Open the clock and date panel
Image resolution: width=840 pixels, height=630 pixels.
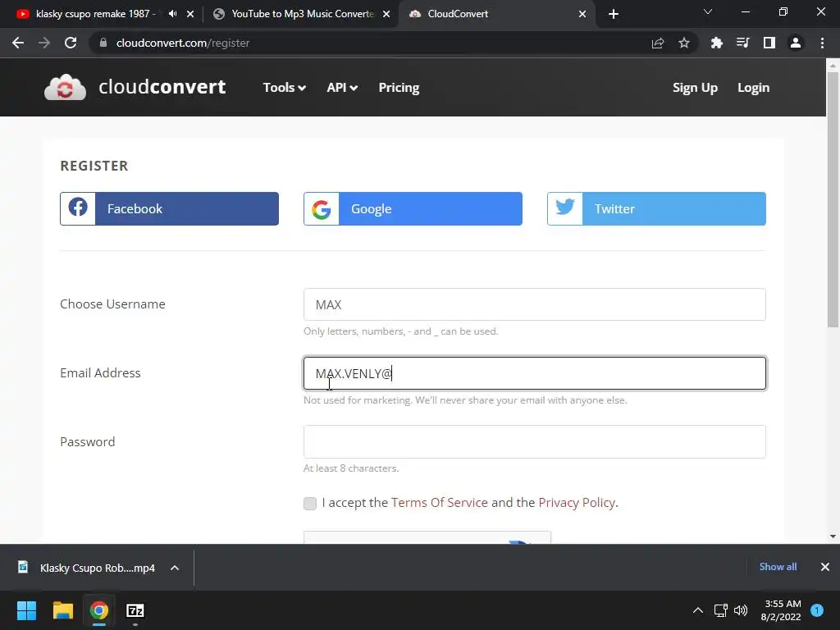click(781, 610)
